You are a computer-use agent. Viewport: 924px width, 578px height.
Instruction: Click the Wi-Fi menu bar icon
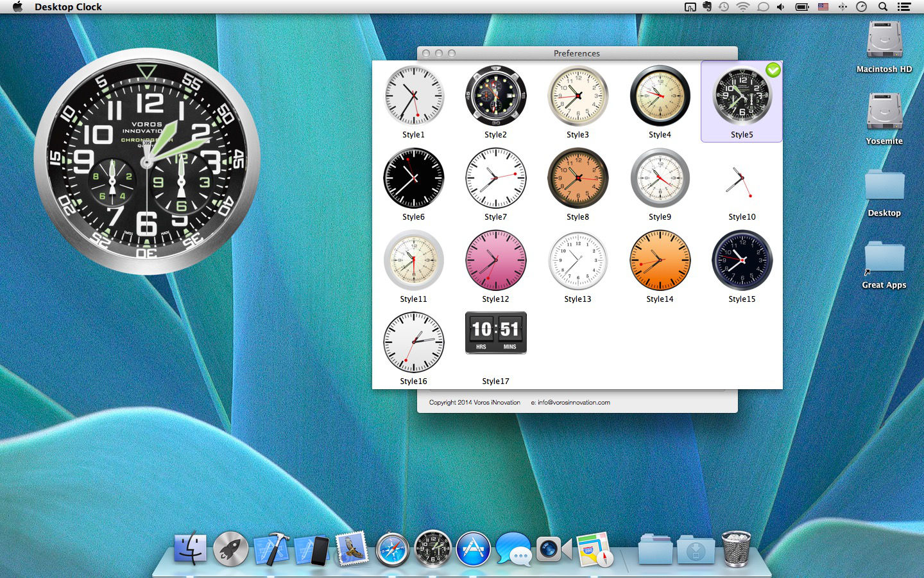point(742,6)
